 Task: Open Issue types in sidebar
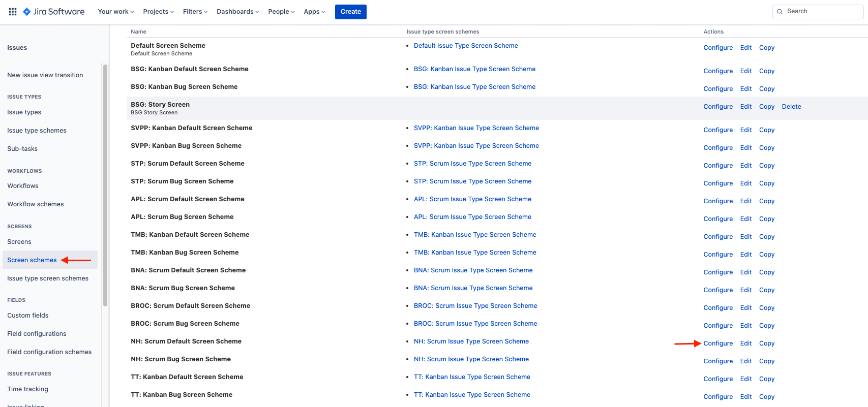24,112
